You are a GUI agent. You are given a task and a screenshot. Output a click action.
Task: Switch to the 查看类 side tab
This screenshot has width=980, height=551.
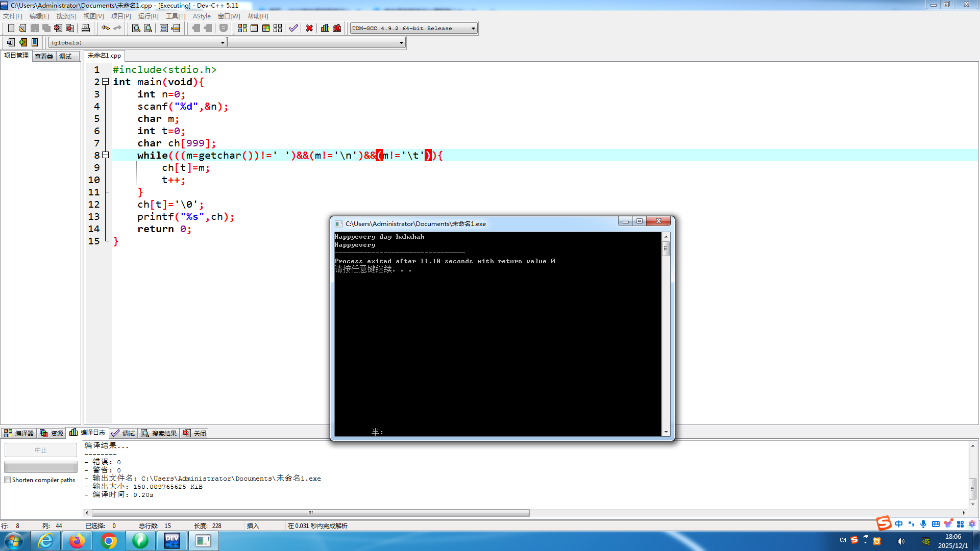point(44,56)
